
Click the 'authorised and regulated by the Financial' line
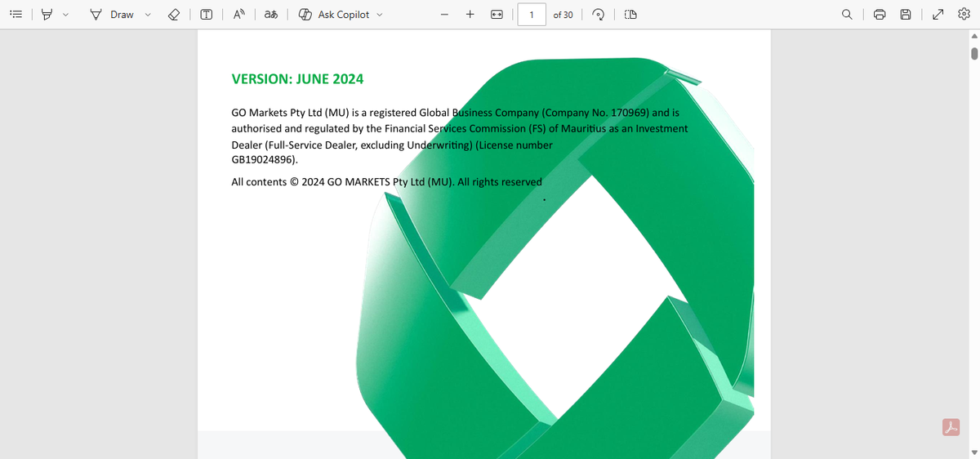tap(459, 128)
